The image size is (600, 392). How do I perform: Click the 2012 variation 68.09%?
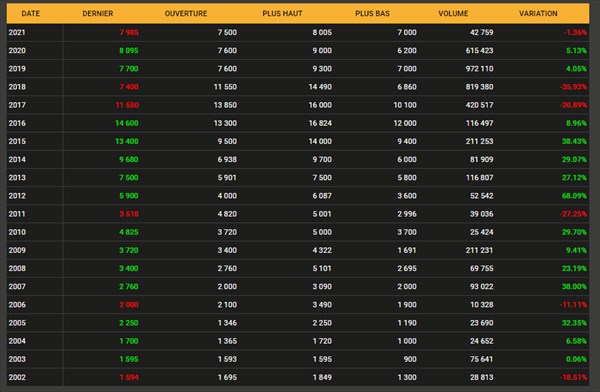coord(574,196)
